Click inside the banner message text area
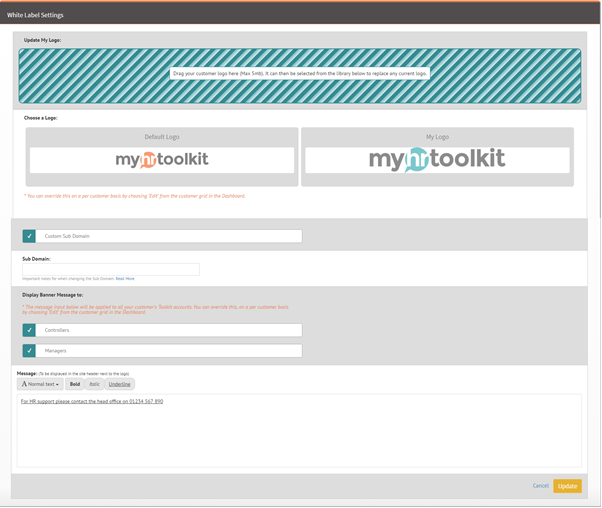This screenshot has width=602, height=508. click(x=299, y=431)
